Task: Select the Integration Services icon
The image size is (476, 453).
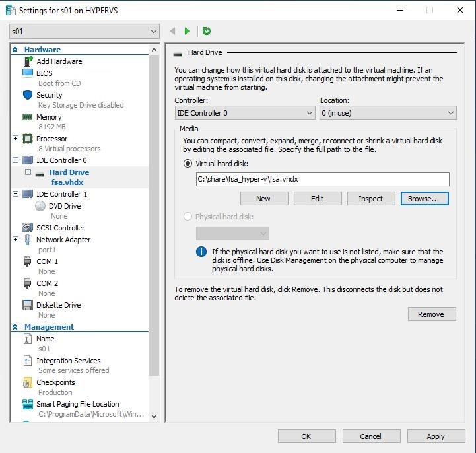Action: (27, 361)
